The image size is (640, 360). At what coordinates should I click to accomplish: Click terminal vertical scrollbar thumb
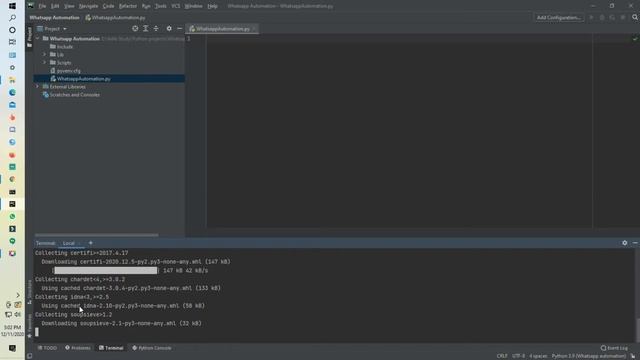(637, 330)
